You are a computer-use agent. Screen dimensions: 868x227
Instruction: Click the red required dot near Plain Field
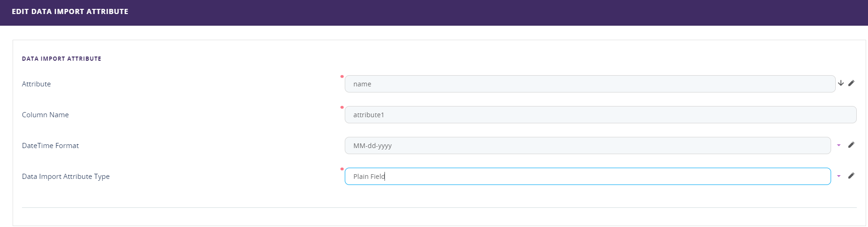coord(342,169)
